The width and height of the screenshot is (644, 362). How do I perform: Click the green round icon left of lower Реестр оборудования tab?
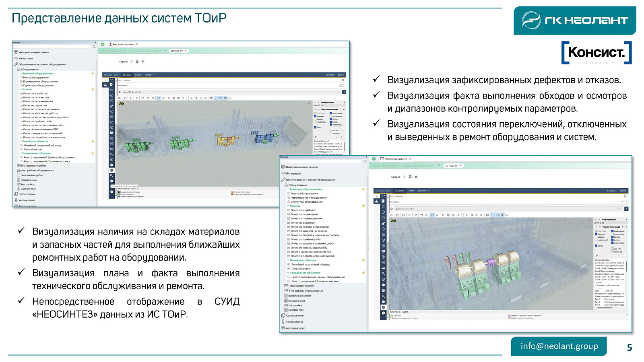tap(374, 159)
